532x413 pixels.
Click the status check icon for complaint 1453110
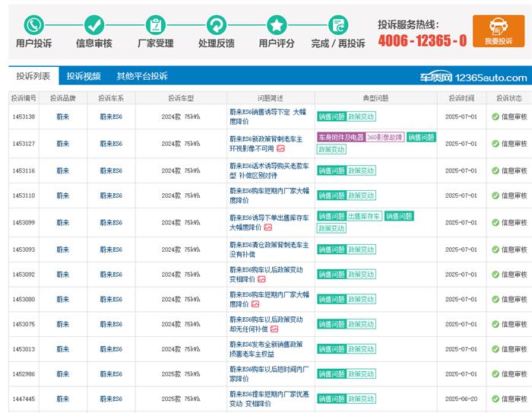496,195
